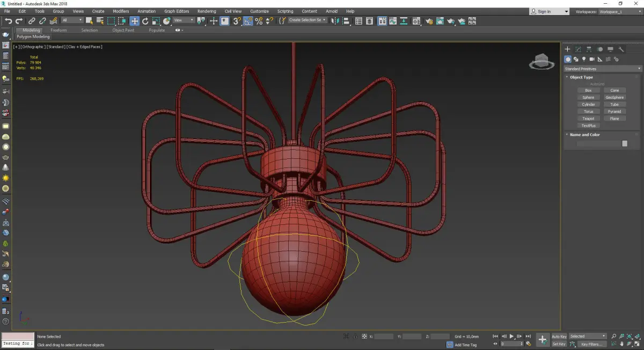Toggle the selection lock padlock
Viewport: 644px width, 350px height.
click(x=354, y=337)
